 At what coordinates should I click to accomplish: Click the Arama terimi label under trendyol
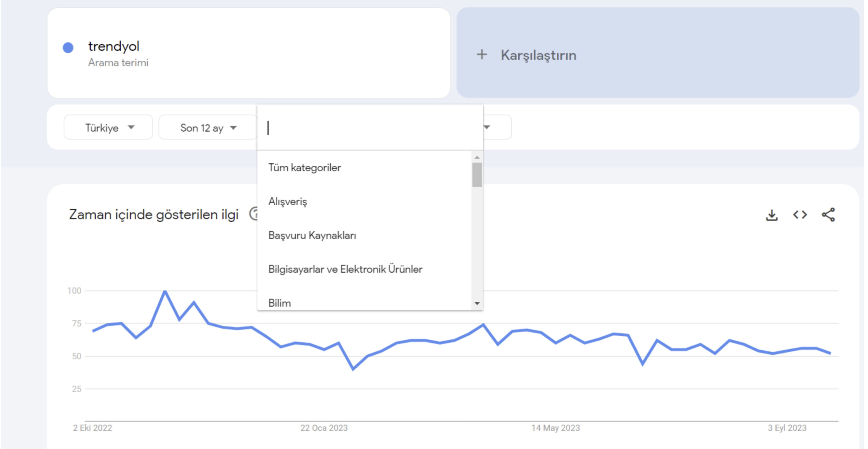(118, 62)
